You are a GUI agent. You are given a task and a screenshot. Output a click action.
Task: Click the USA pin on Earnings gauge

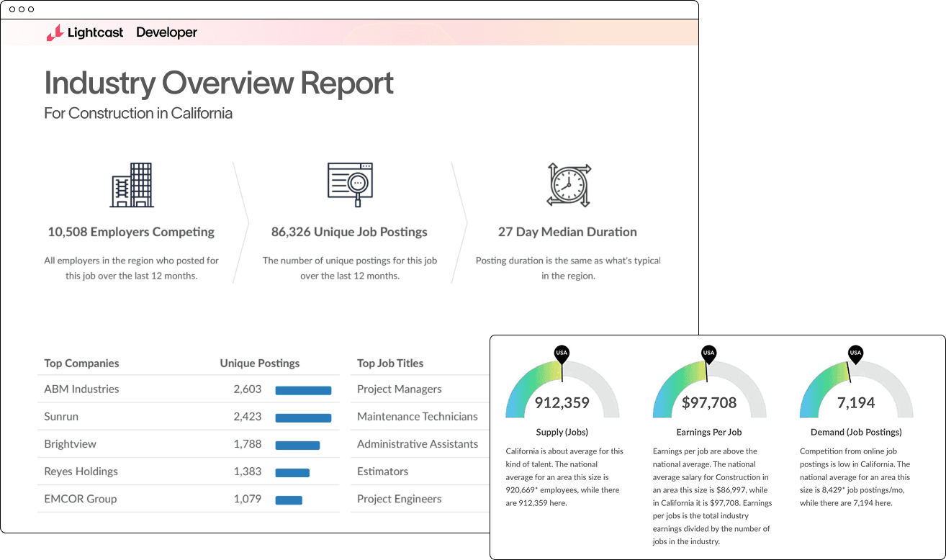pyautogui.click(x=708, y=353)
